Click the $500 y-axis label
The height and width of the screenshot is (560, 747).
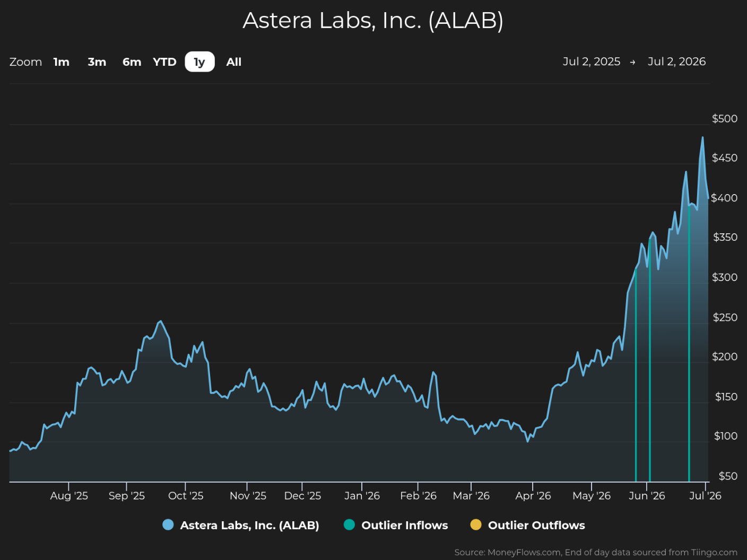[x=725, y=118]
